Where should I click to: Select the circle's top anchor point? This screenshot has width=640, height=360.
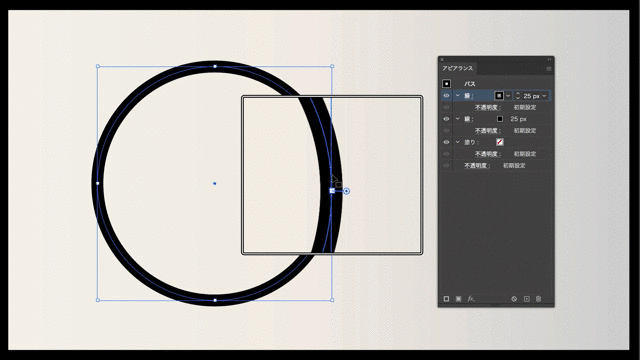tap(215, 66)
